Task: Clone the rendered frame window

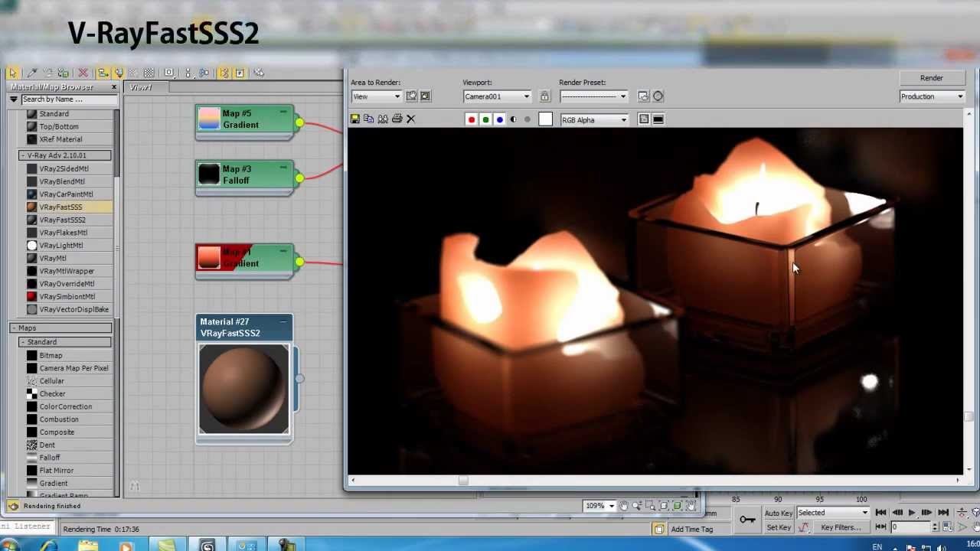Action: (383, 119)
